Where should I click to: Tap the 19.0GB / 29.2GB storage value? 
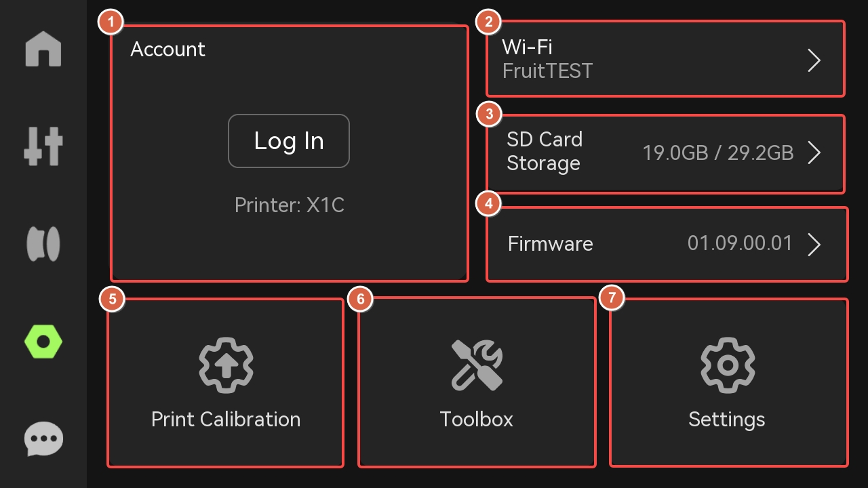[x=717, y=153]
